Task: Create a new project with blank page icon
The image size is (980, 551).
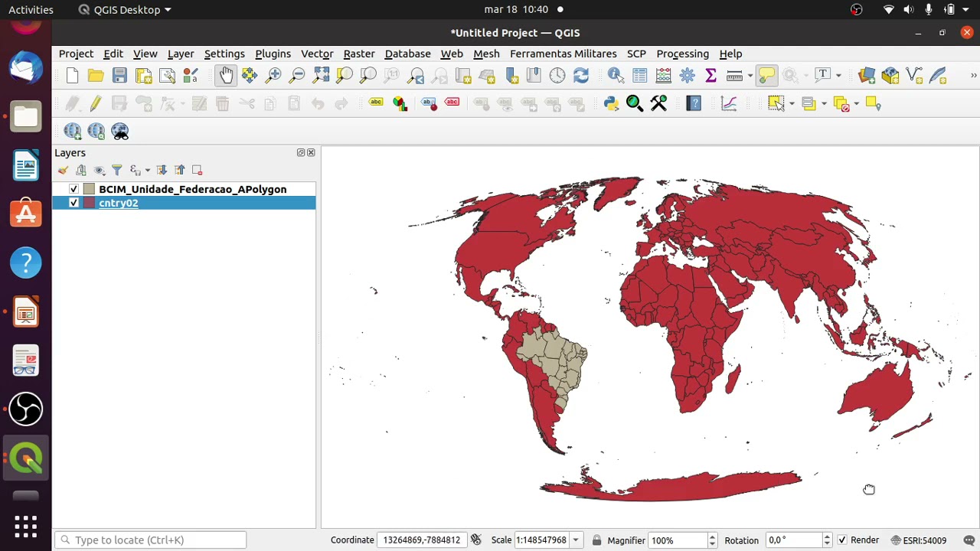Action: (72, 76)
